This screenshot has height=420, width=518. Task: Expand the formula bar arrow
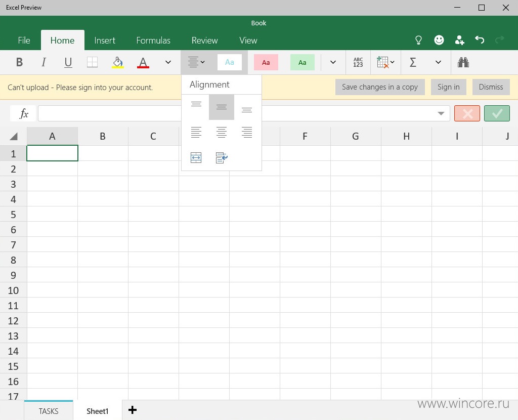pyautogui.click(x=441, y=113)
